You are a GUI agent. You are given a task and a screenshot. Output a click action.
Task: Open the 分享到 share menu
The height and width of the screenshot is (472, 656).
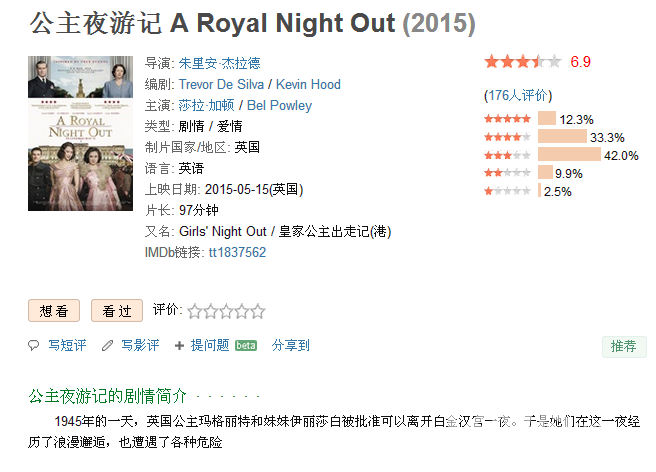pos(291,346)
